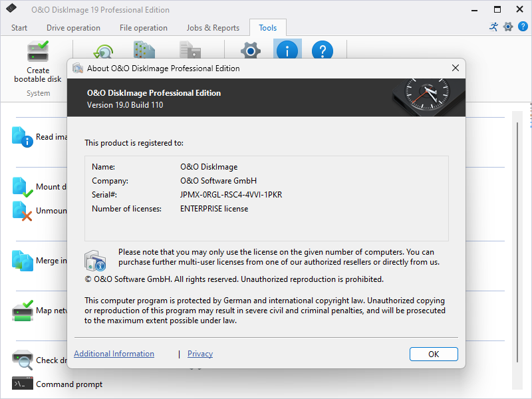Minimize the O&O DiskImage main window
The image size is (532, 399).
click(x=475, y=9)
